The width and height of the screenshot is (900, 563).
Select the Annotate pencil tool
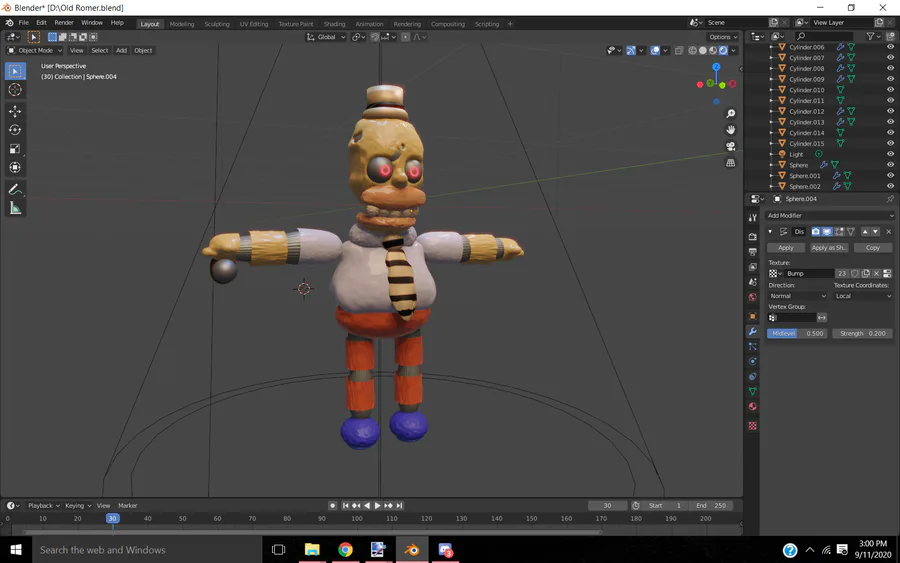(15, 189)
